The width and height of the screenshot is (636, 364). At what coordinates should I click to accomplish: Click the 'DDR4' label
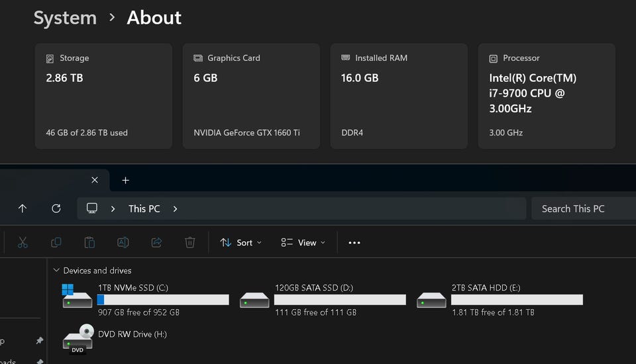click(352, 132)
